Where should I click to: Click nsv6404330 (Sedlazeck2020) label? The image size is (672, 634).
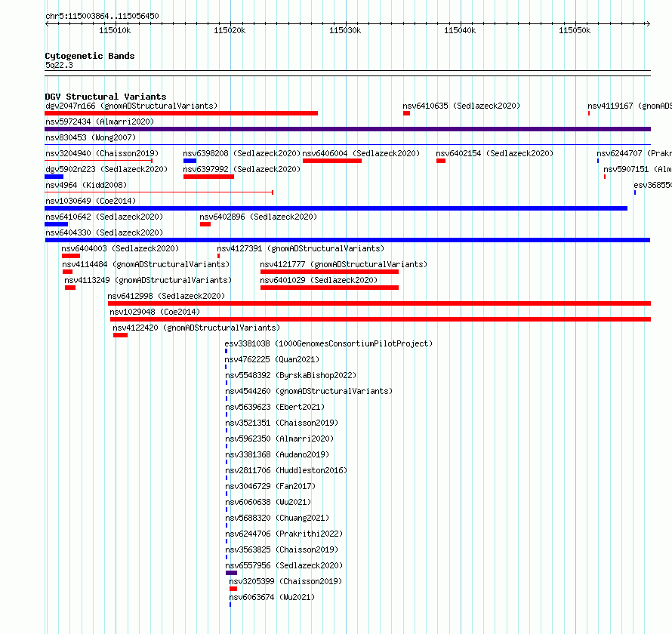[104, 232]
